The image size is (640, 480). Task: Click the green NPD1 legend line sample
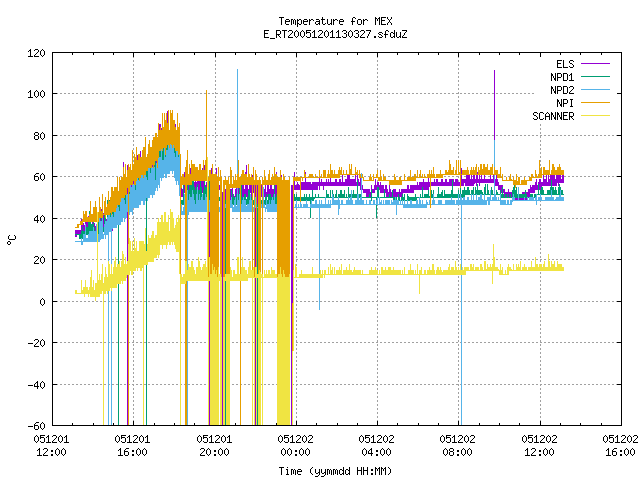(595, 77)
